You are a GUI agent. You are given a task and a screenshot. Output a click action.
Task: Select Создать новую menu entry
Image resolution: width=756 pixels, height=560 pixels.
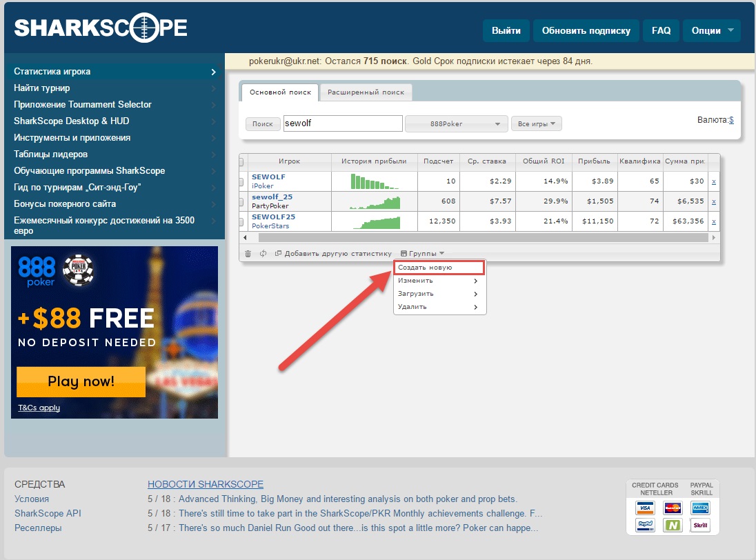click(x=439, y=268)
